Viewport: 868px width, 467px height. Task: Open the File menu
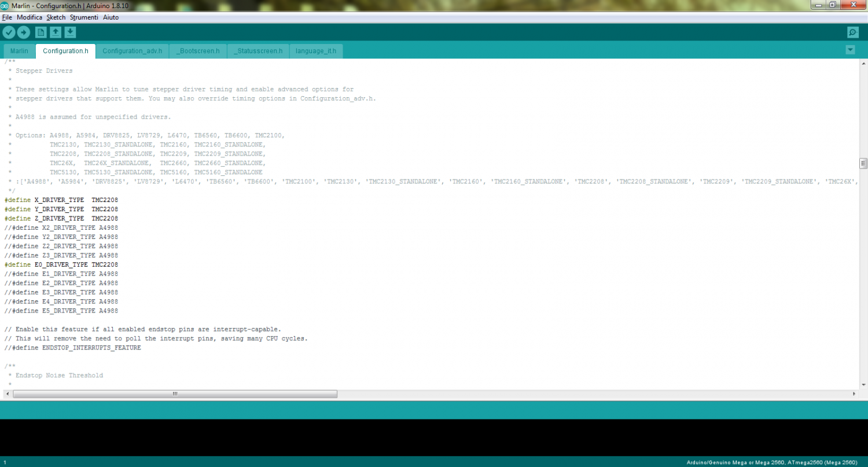point(7,17)
